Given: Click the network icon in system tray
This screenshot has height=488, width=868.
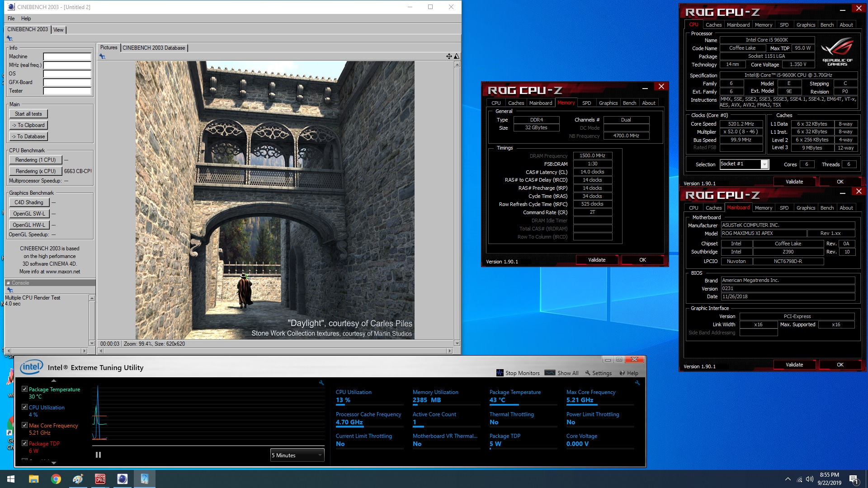Looking at the screenshot, I should point(799,479).
